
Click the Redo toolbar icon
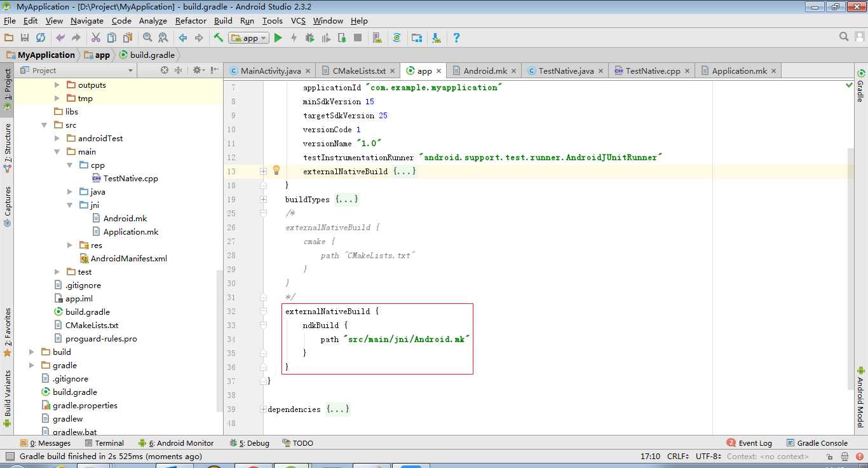(76, 38)
